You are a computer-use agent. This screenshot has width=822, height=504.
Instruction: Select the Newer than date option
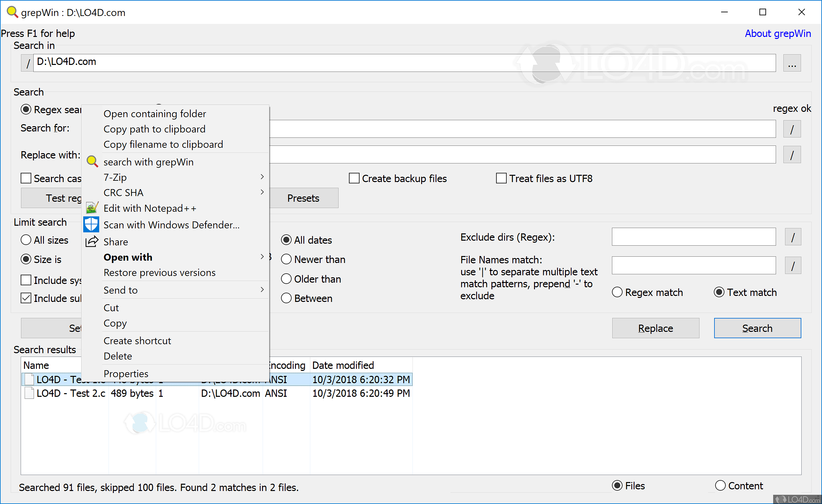[286, 260]
